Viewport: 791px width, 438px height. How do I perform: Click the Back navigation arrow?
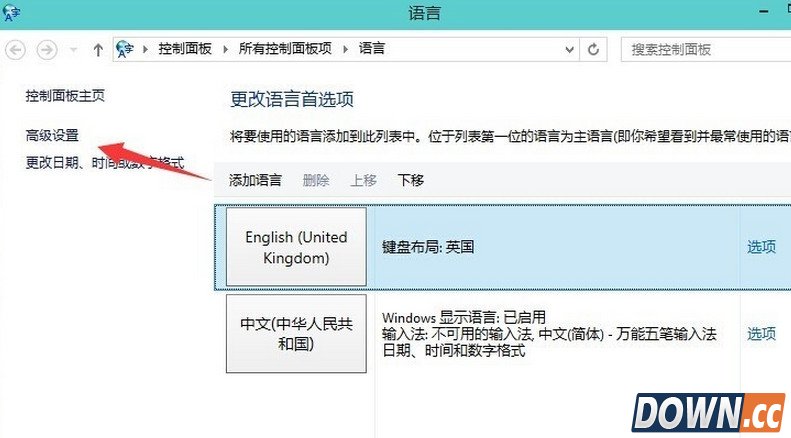tap(16, 49)
